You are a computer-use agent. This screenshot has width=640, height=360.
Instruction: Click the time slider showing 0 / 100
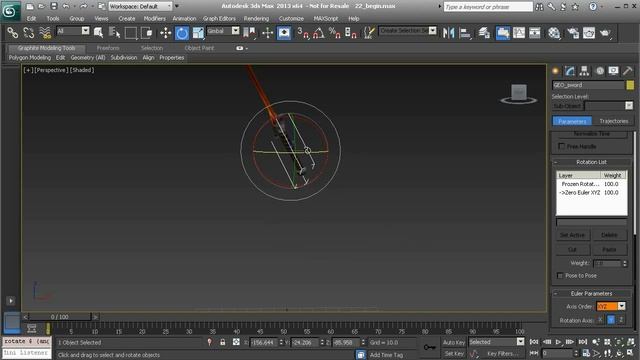60,317
